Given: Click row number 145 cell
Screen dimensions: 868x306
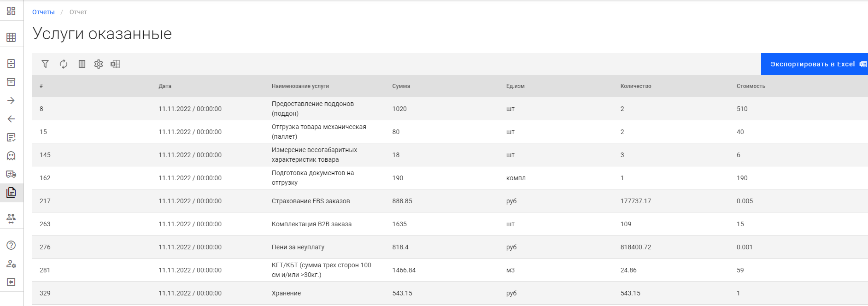Looking at the screenshot, I should pyautogui.click(x=45, y=155).
